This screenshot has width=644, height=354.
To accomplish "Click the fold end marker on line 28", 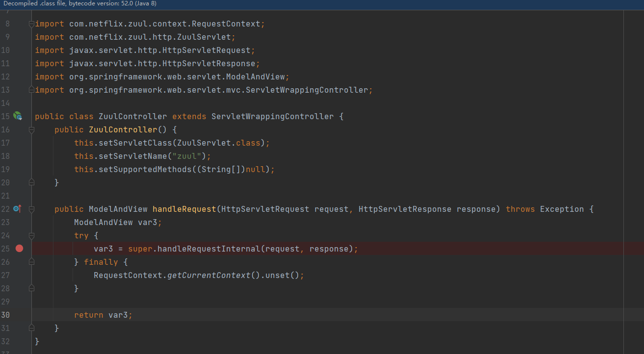I will (x=31, y=288).
